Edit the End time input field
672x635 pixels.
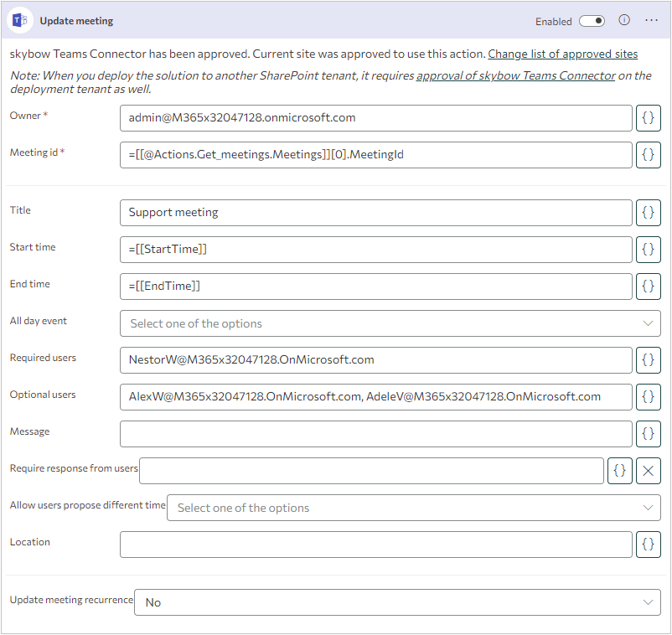376,287
